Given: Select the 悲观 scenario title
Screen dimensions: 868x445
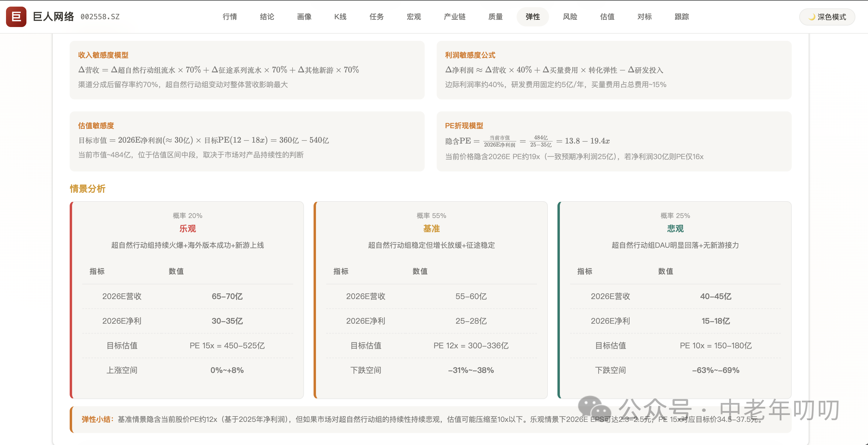Looking at the screenshot, I should pyautogui.click(x=675, y=229).
